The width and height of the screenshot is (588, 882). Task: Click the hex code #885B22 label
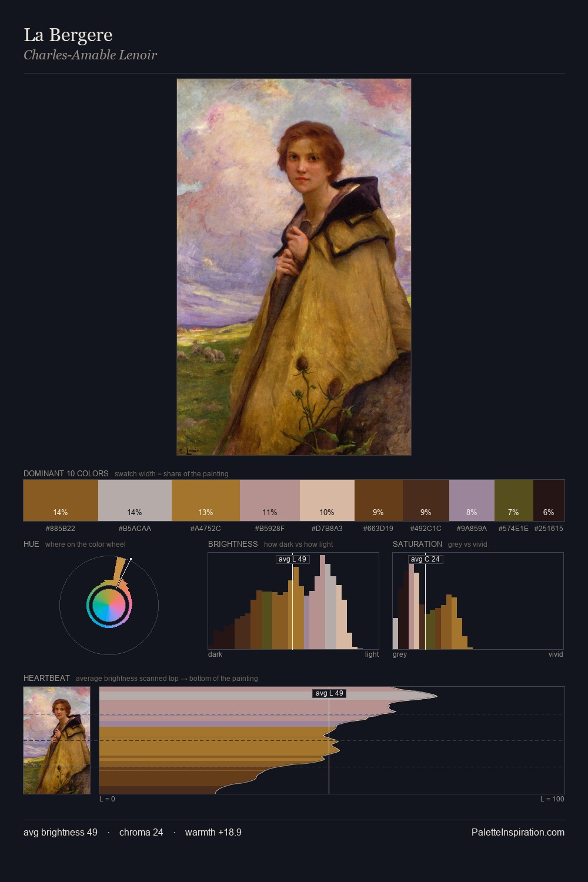click(x=61, y=529)
